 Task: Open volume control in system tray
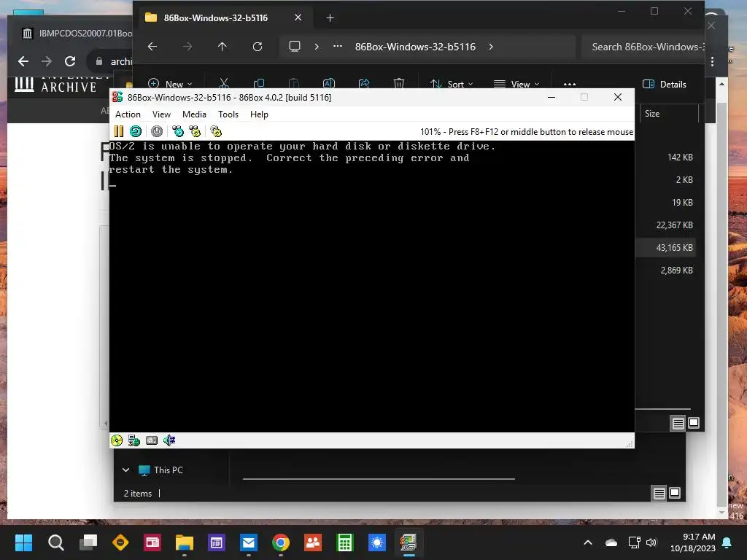pyautogui.click(x=651, y=542)
